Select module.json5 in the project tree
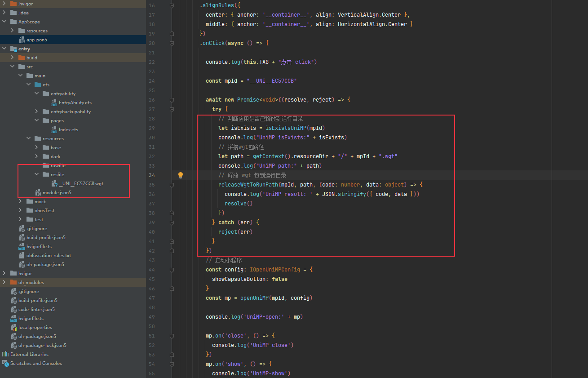 click(x=57, y=192)
